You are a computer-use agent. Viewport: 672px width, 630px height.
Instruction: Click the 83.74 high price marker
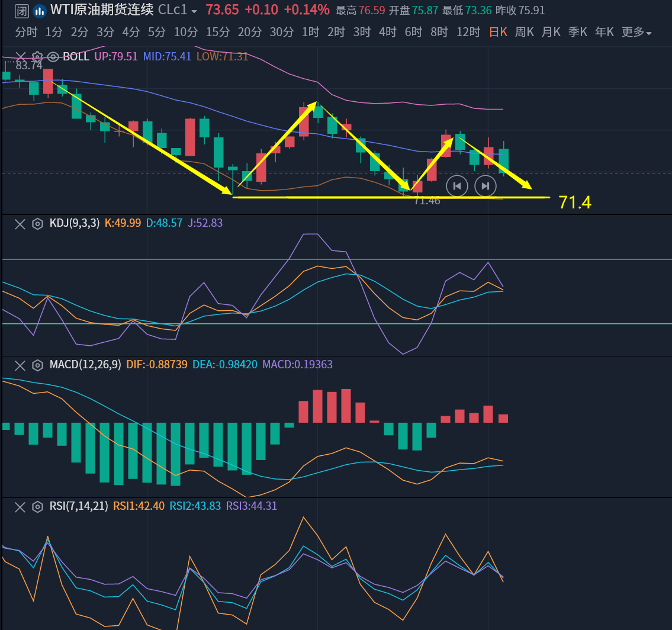coord(29,66)
